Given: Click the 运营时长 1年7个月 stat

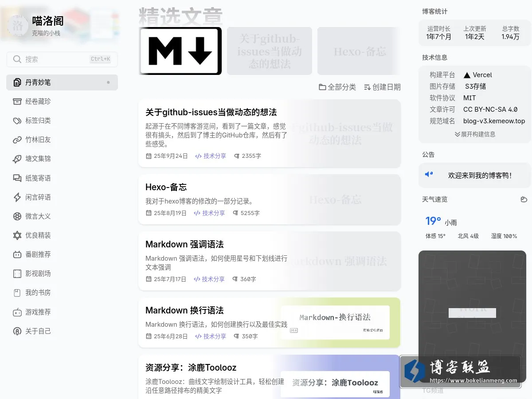Looking at the screenshot, I should [438, 33].
